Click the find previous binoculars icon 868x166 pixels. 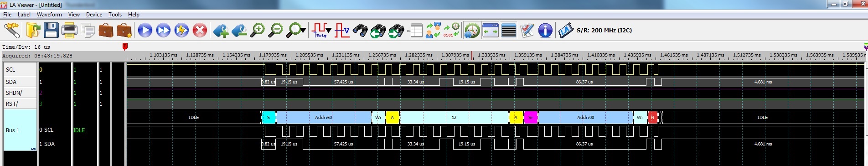point(378,31)
